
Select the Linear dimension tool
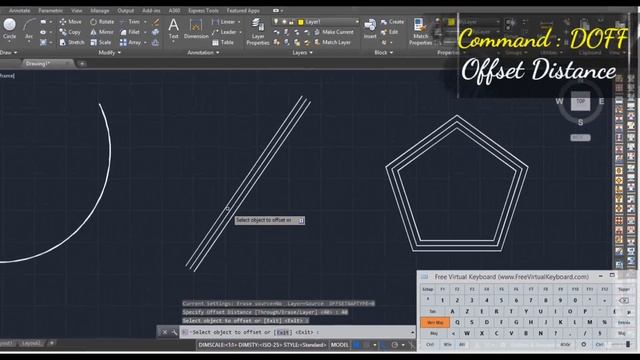223,22
